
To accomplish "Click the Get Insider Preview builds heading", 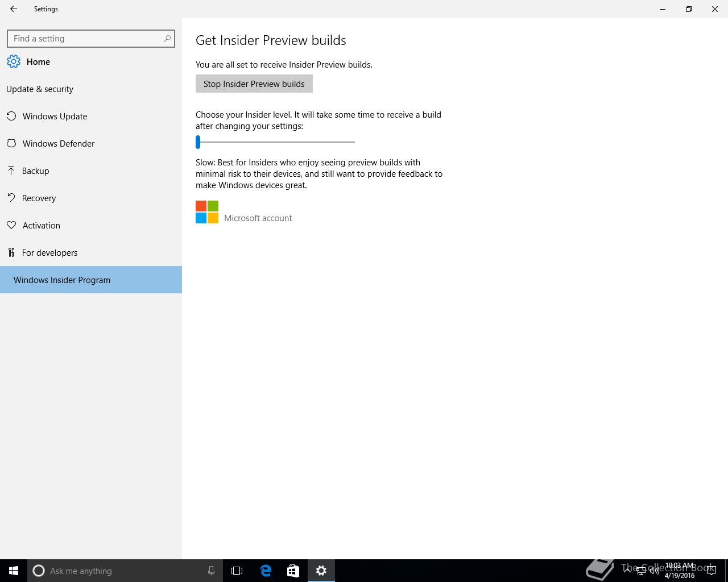I will [271, 40].
